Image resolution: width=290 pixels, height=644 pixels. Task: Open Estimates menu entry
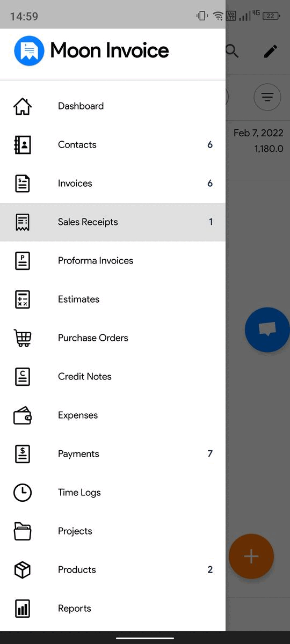click(x=113, y=299)
